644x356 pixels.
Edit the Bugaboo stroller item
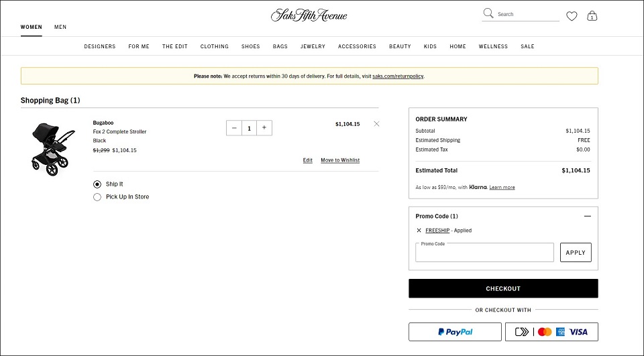308,160
